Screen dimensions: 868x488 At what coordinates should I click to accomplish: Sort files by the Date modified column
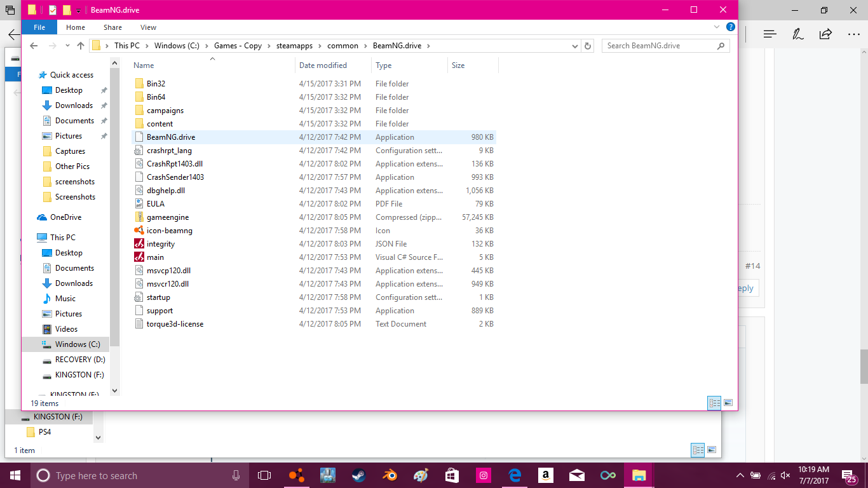[x=333, y=65]
